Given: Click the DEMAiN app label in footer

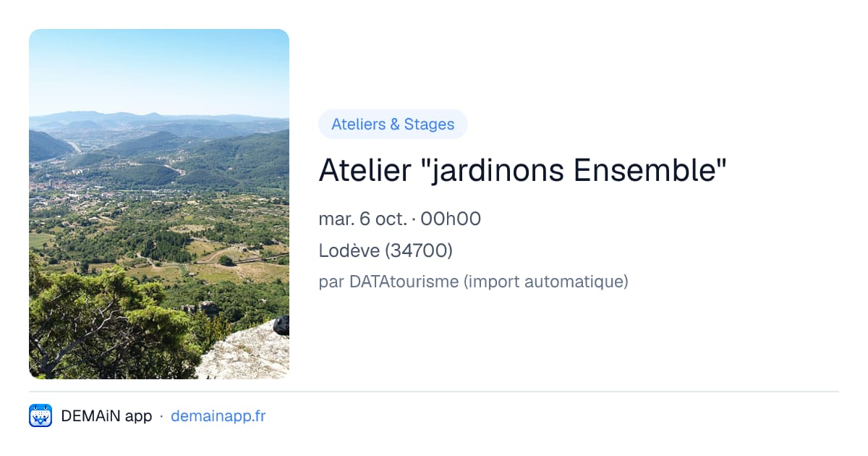Looking at the screenshot, I should click(x=106, y=416).
